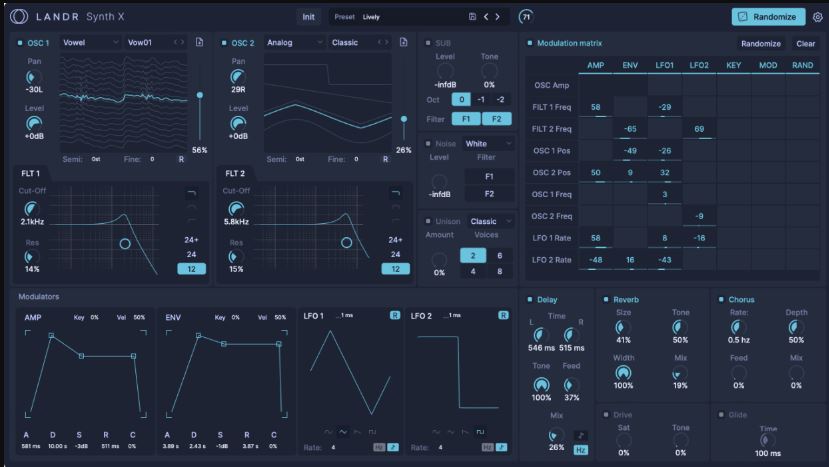The width and height of the screenshot is (829, 467).
Task: Select the RAND modulation column header
Action: (802, 65)
